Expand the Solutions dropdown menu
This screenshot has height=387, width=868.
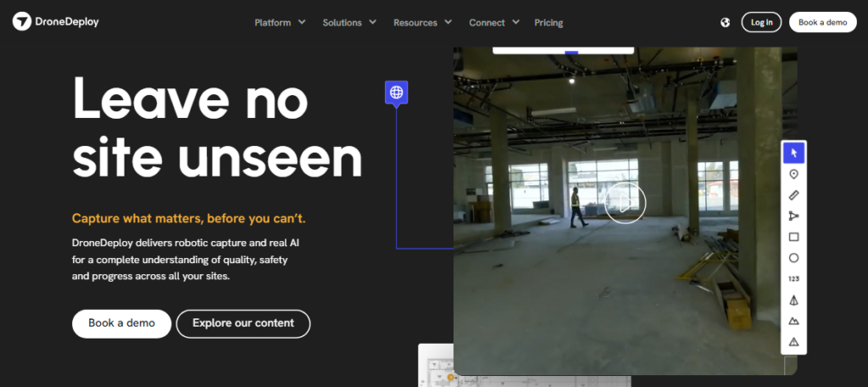pyautogui.click(x=349, y=23)
